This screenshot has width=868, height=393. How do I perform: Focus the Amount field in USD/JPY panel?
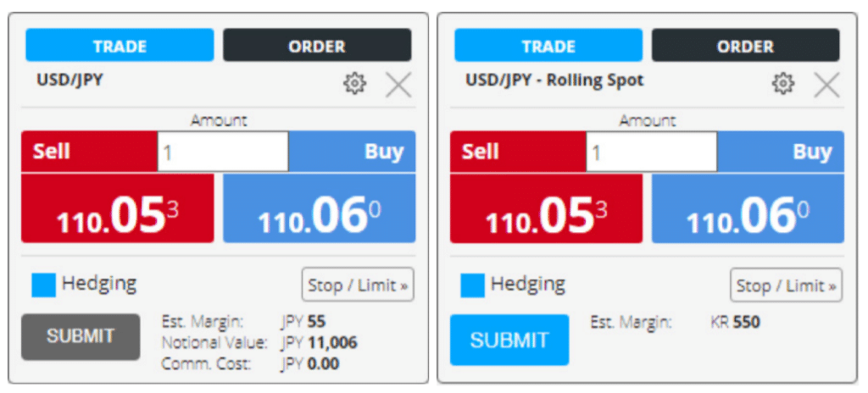[x=223, y=151]
